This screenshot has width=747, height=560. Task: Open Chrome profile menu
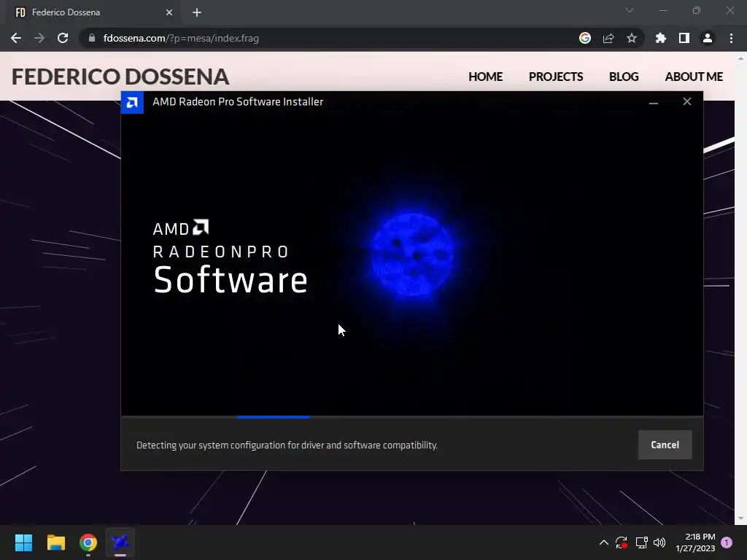click(707, 38)
